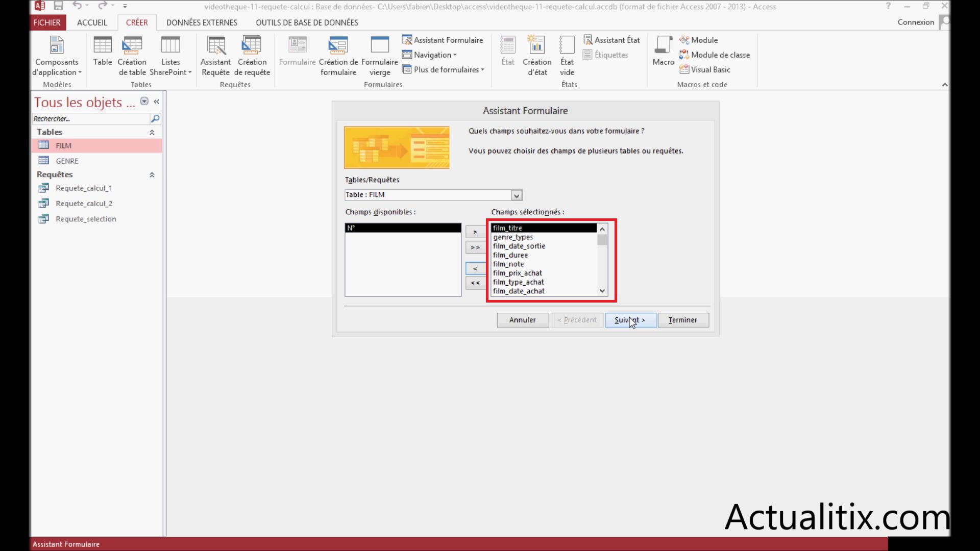Image resolution: width=980 pixels, height=551 pixels.
Task: Collapse the ribbon with the arrow
Action: (945, 85)
